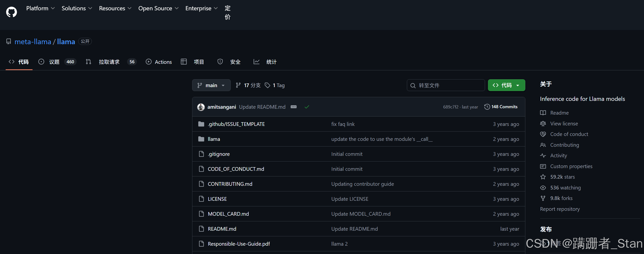Open the .github/ISSUE_TEMPLATE folder
Screen dimensions: 644x254
tap(236, 124)
